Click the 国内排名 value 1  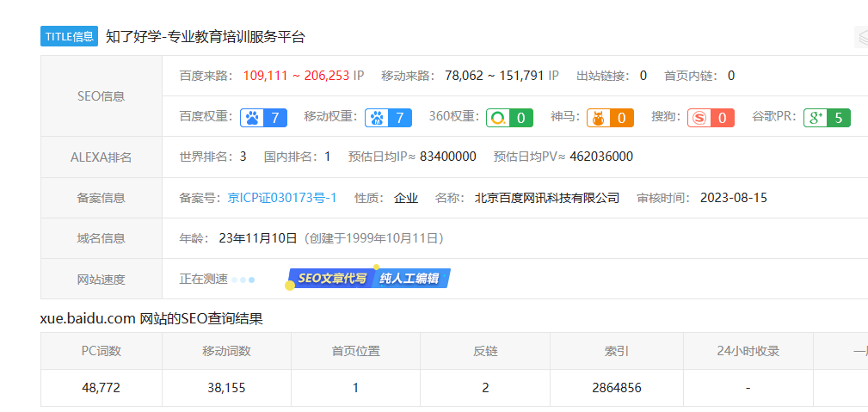[x=327, y=157]
